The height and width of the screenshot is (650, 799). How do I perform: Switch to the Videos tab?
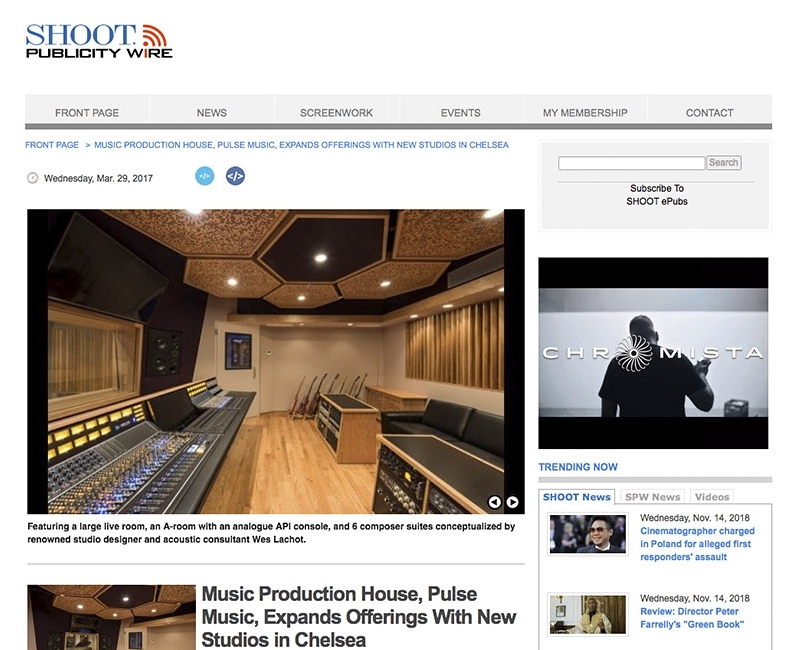(x=712, y=497)
